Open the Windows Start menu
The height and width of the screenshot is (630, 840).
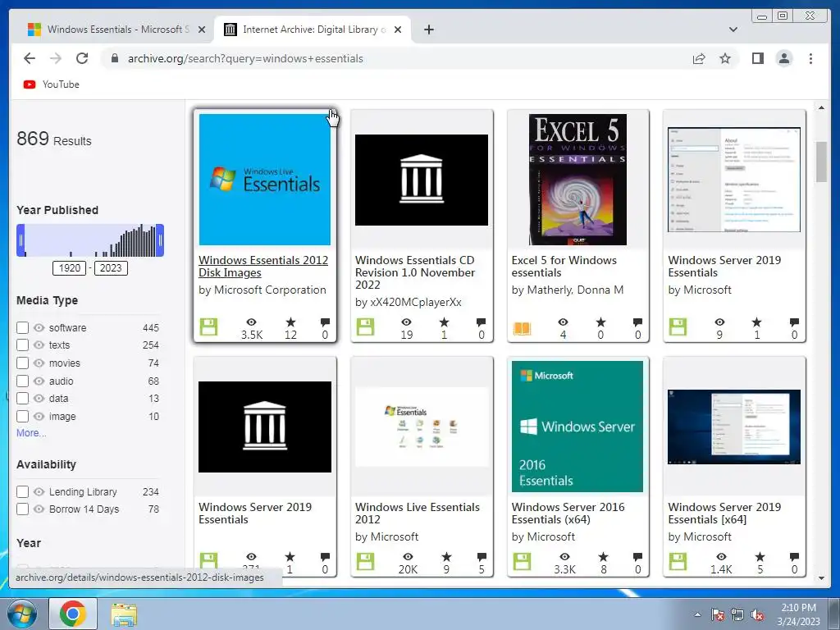[22, 614]
